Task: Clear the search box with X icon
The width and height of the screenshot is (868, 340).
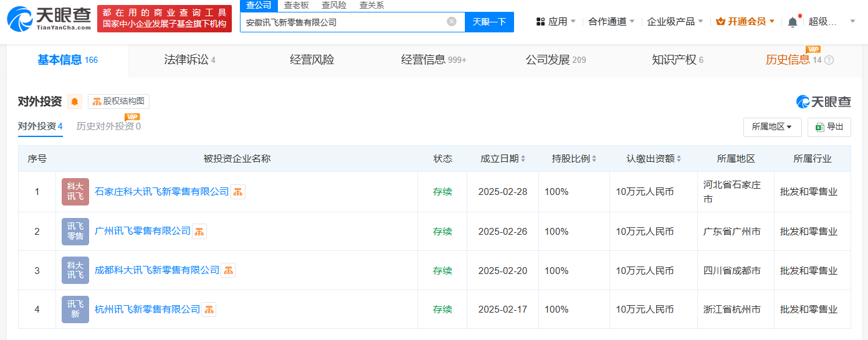Action: pos(452,22)
